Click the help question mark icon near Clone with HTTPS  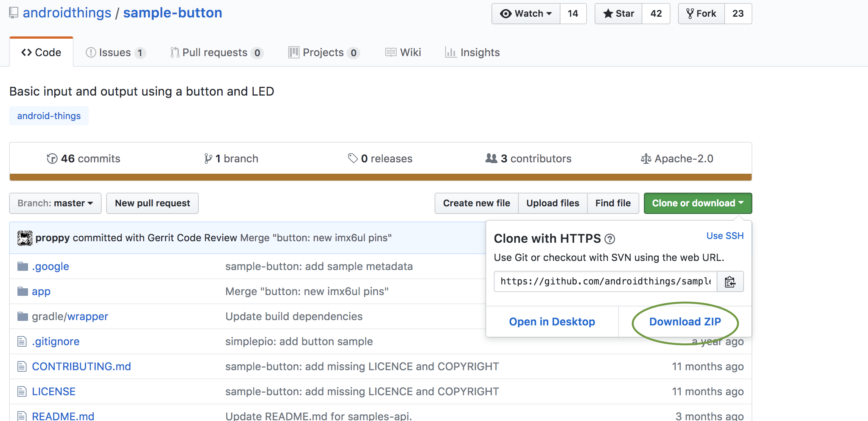(x=610, y=239)
